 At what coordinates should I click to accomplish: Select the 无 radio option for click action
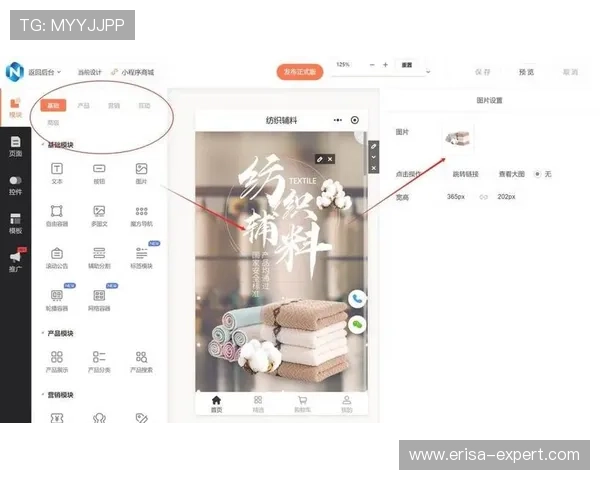pos(538,174)
